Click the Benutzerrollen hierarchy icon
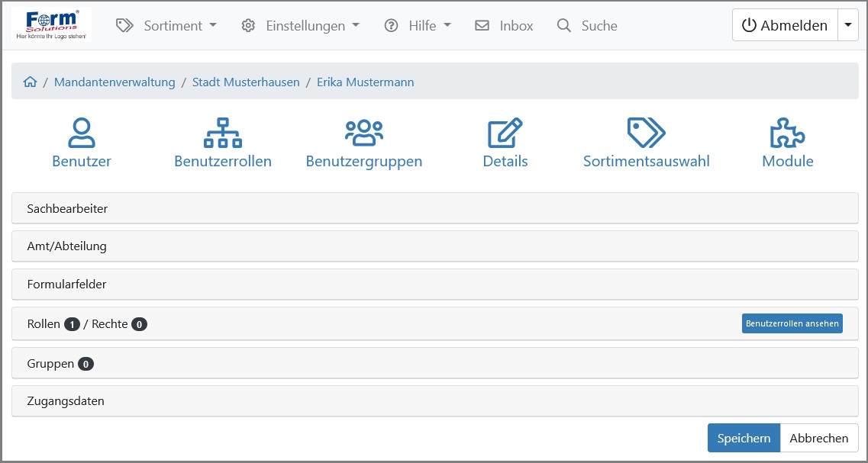This screenshot has height=463, width=868. 223,133
